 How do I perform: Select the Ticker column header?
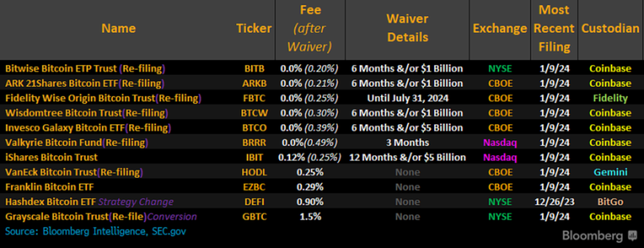254,28
